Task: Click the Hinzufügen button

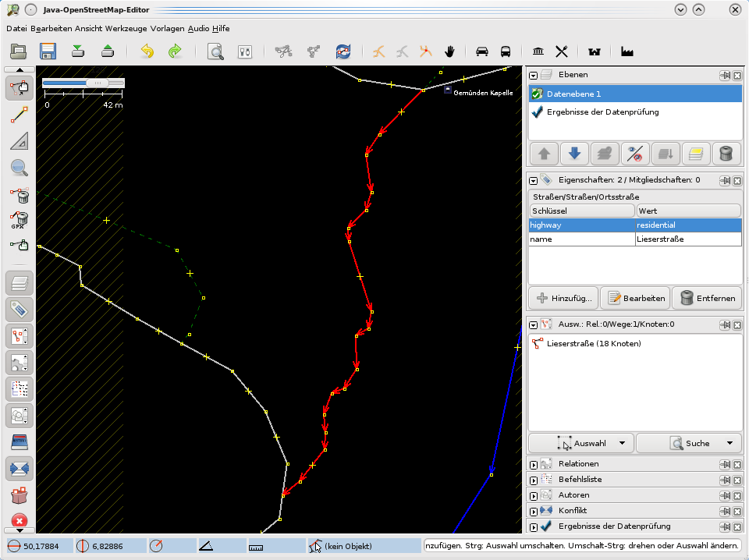Action: pyautogui.click(x=563, y=298)
